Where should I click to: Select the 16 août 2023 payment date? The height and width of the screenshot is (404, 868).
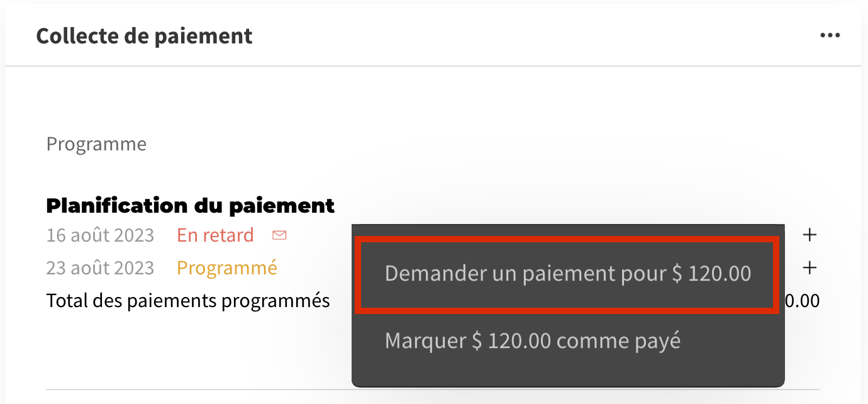point(100,235)
